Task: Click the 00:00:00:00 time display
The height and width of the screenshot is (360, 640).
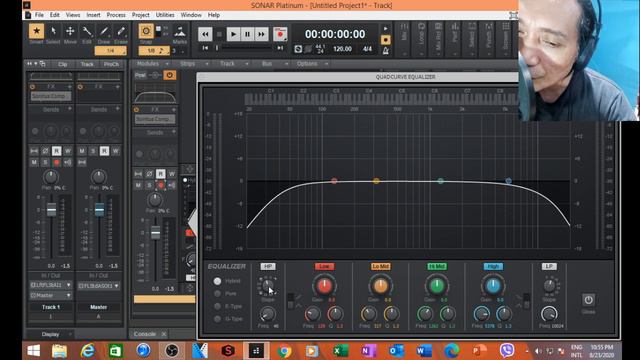Action: coord(335,34)
